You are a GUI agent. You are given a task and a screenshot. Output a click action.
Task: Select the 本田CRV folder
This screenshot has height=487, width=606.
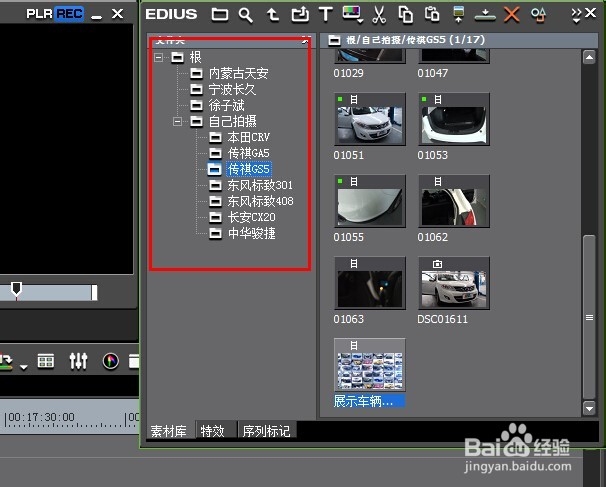(249, 137)
